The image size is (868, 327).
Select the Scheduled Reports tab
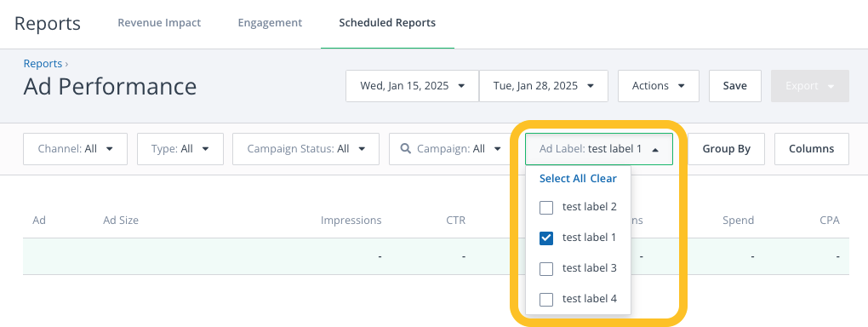[387, 23]
